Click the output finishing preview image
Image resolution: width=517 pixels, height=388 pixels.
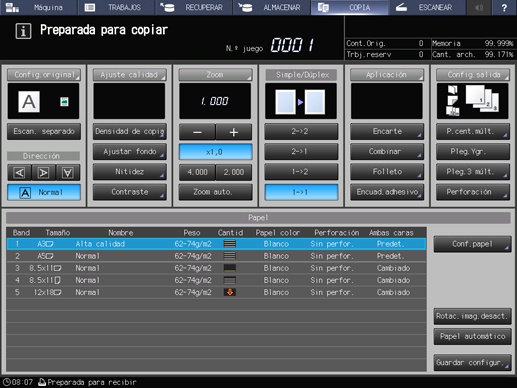(x=473, y=101)
